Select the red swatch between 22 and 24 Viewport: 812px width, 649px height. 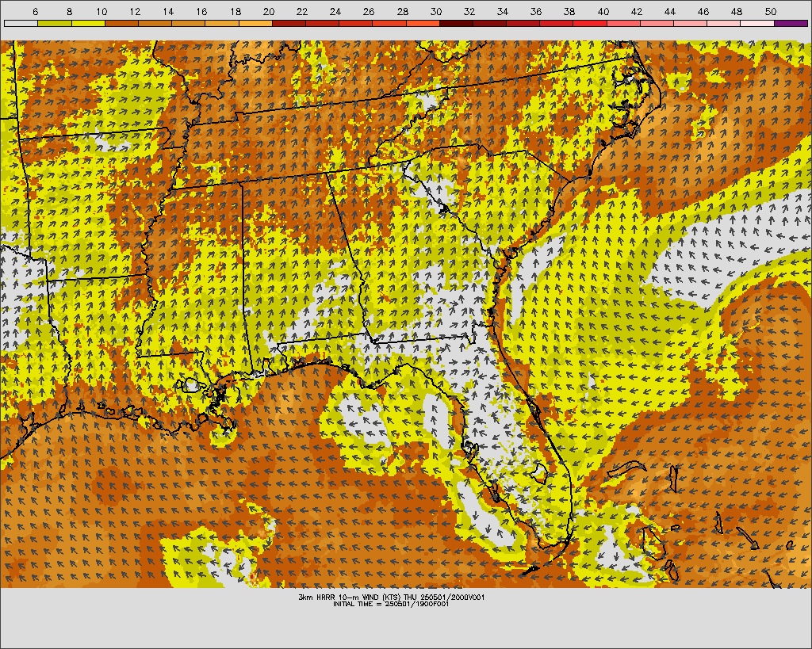[322, 23]
